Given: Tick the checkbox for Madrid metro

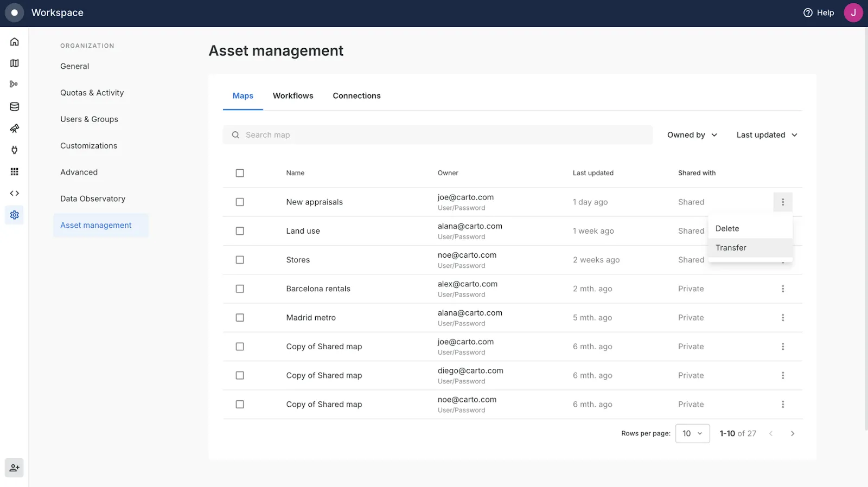Looking at the screenshot, I should [x=240, y=318].
